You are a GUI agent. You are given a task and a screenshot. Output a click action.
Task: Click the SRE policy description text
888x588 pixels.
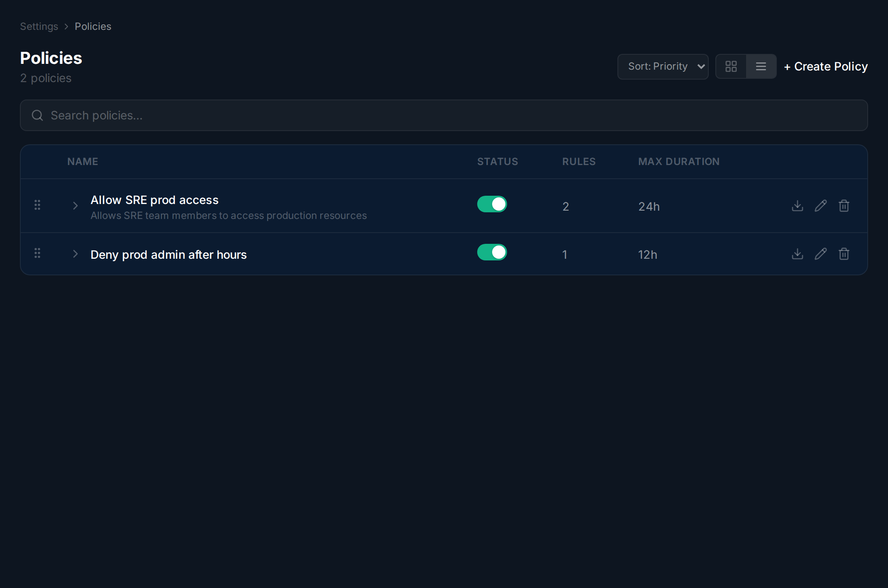click(229, 216)
